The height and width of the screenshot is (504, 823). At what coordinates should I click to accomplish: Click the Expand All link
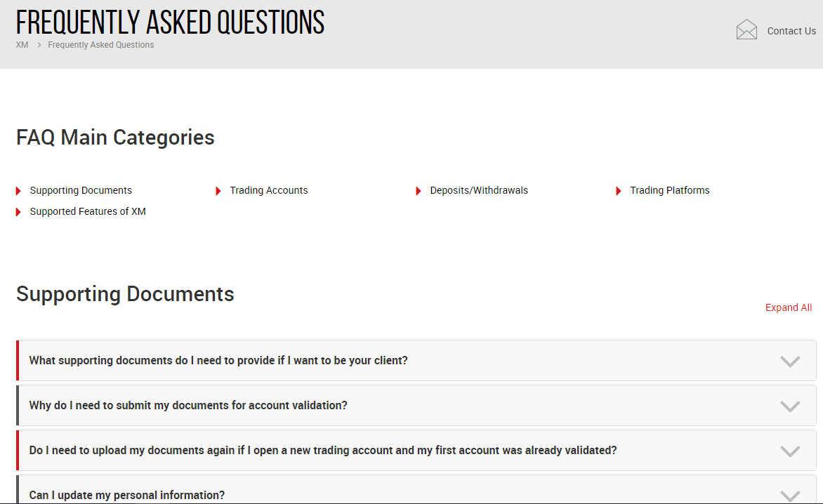tap(789, 307)
